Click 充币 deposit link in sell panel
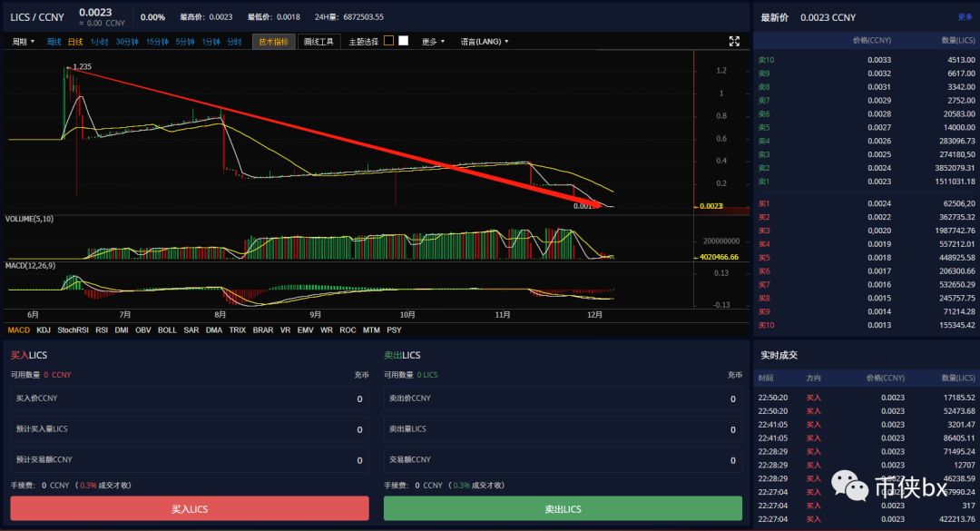 735,375
